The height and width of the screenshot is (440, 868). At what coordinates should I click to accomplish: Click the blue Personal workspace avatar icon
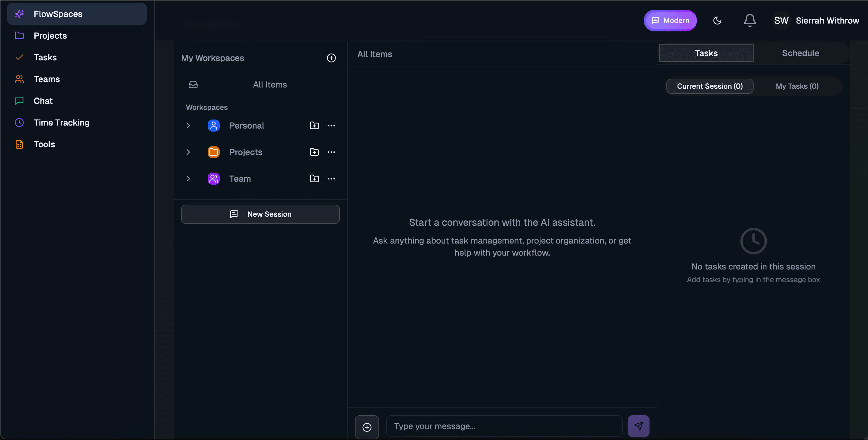pyautogui.click(x=214, y=125)
